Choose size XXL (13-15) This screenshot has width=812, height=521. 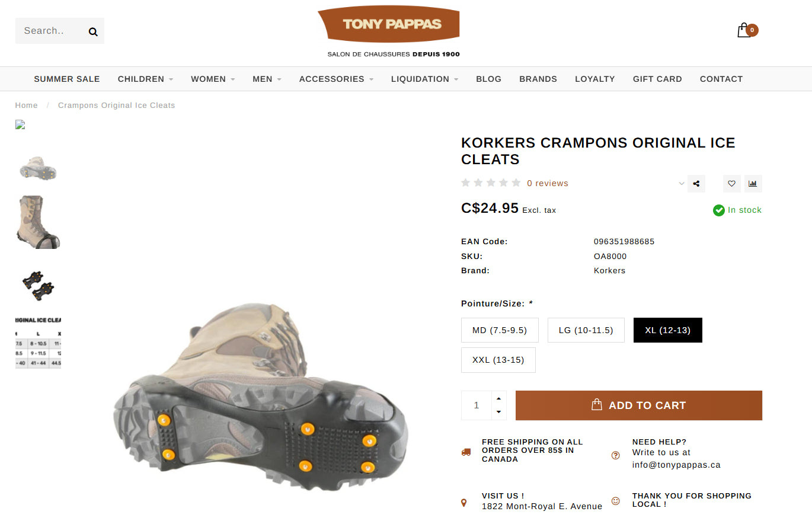click(x=498, y=360)
